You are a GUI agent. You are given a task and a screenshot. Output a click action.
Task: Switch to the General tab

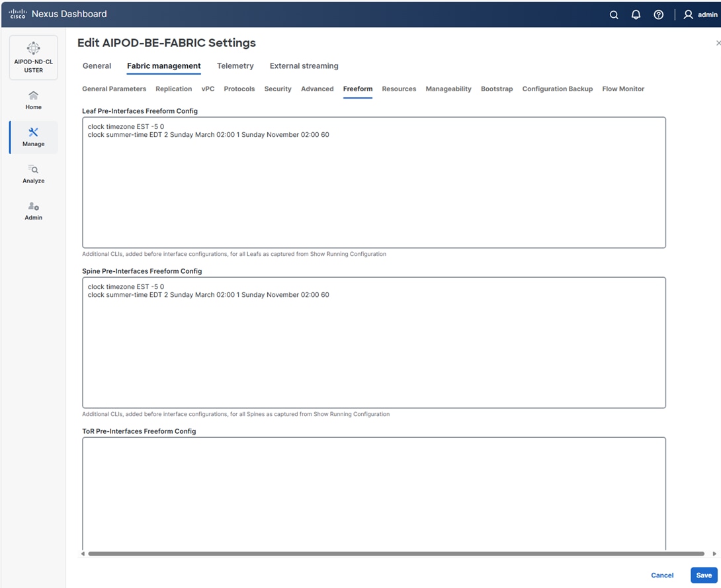pos(97,65)
